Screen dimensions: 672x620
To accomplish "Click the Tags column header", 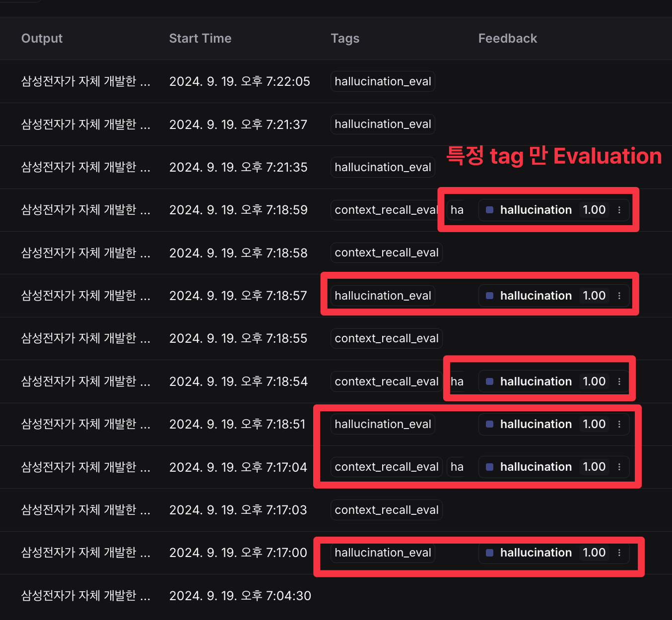I will coord(345,38).
